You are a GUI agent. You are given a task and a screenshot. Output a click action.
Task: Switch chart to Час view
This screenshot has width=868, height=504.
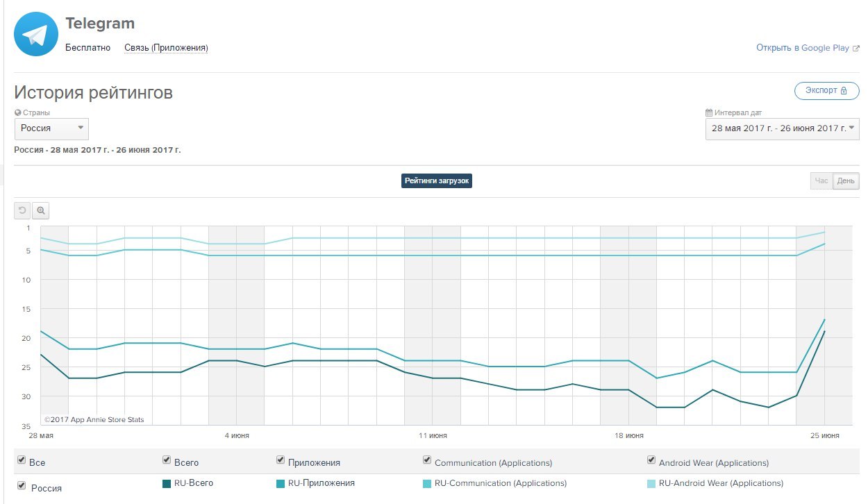[x=821, y=181]
